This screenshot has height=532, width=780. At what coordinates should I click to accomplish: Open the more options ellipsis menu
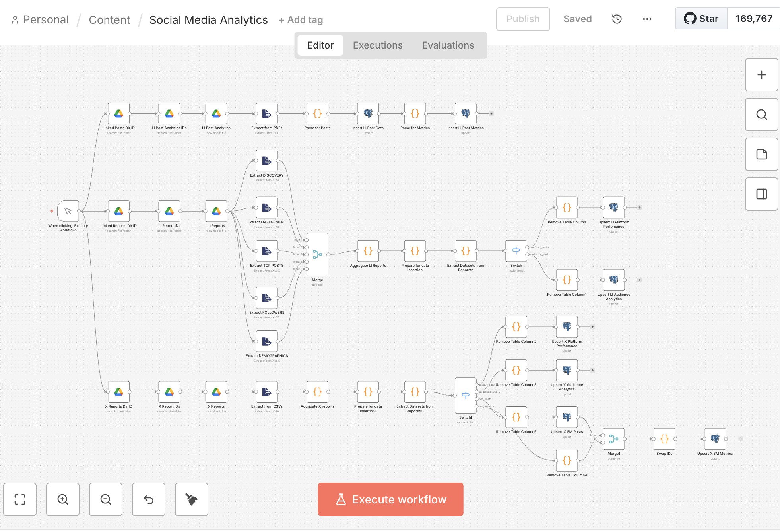coord(647,19)
